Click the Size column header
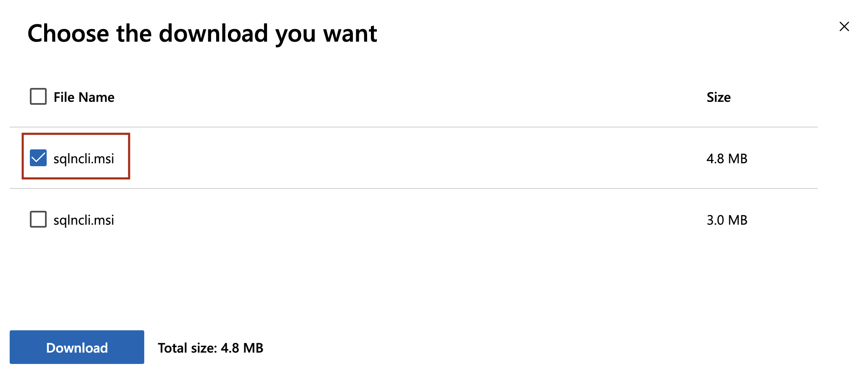 coord(718,97)
